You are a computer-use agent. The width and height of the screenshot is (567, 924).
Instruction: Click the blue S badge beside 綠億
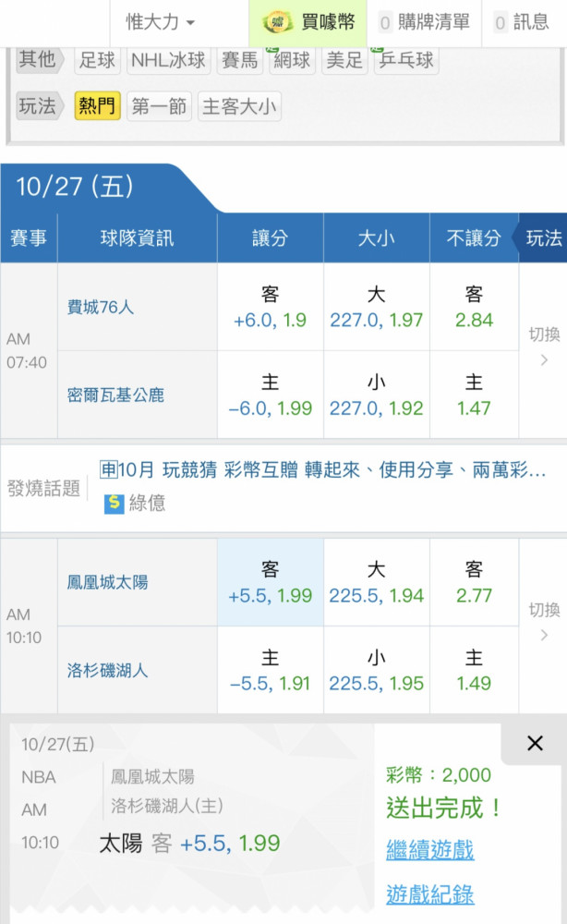click(115, 503)
